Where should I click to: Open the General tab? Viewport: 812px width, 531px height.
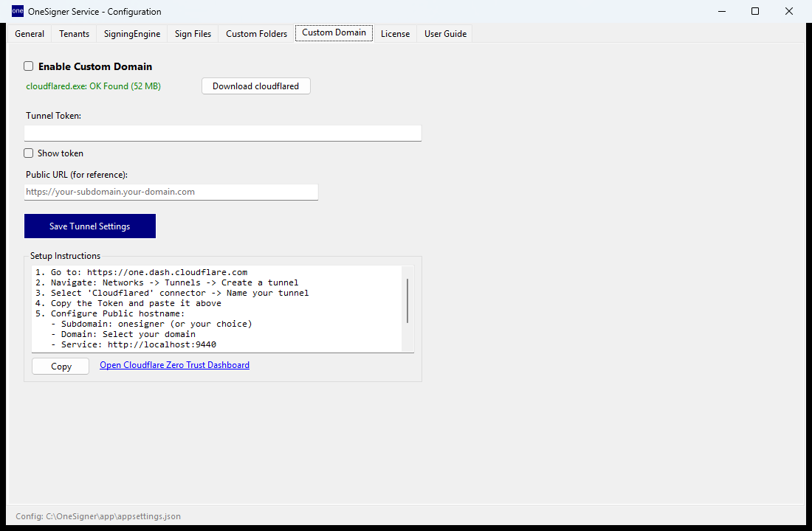[30, 34]
